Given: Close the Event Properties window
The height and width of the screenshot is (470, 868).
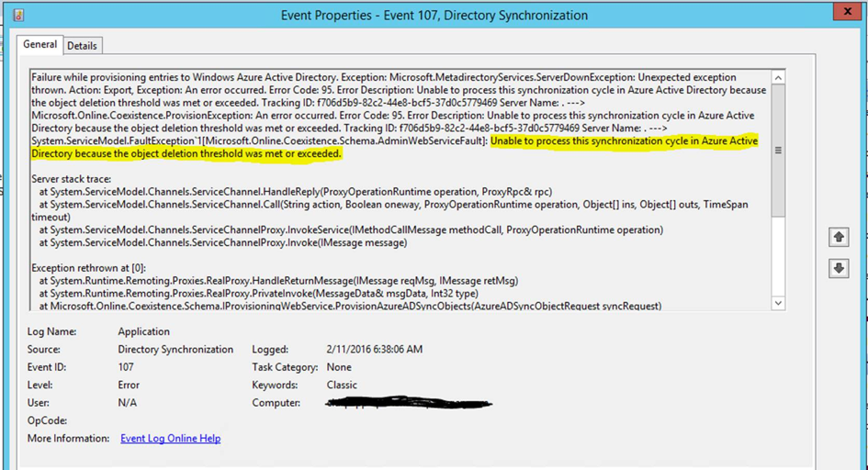Looking at the screenshot, I should [847, 11].
